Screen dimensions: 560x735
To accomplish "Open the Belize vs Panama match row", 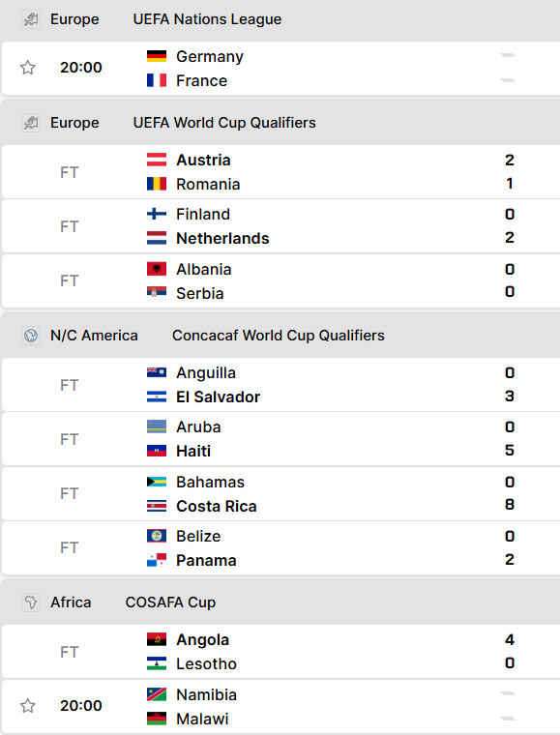I will (281, 548).
